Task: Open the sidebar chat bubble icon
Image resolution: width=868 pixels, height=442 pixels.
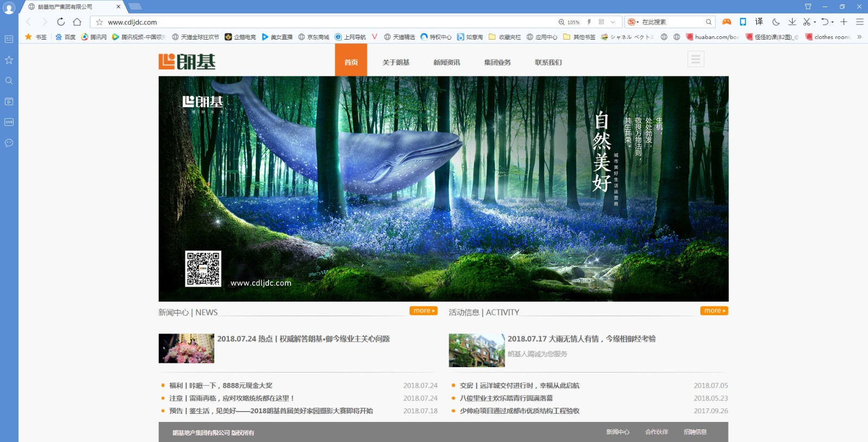Action: tap(9, 143)
